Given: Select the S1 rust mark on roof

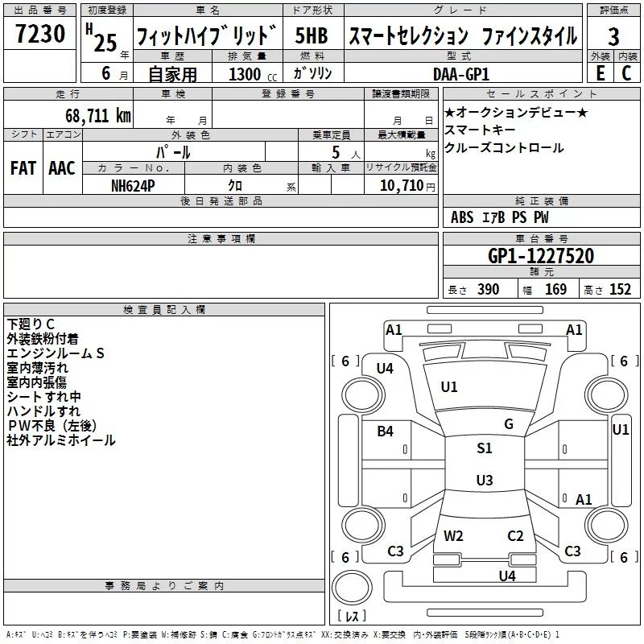Looking at the screenshot, I should click(485, 448).
